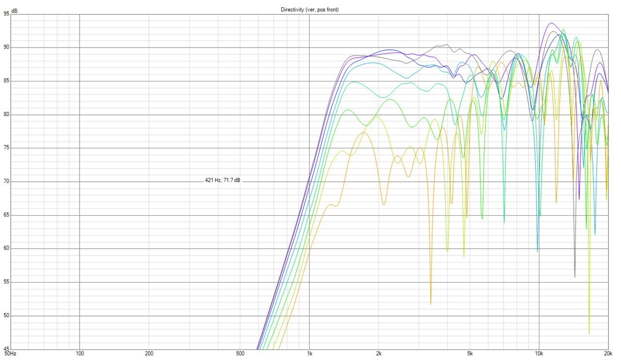Click the '45' dB axis label

[6, 349]
